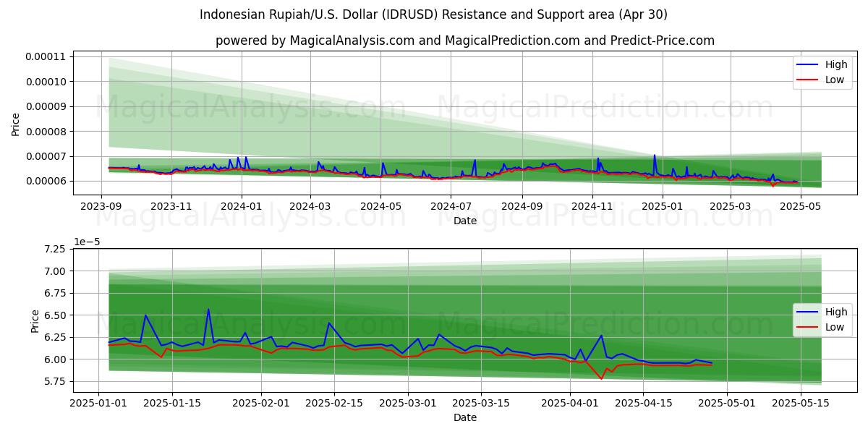Click the '2024-01' tick on top x-axis
This screenshot has height=434, width=868.
click(x=241, y=206)
